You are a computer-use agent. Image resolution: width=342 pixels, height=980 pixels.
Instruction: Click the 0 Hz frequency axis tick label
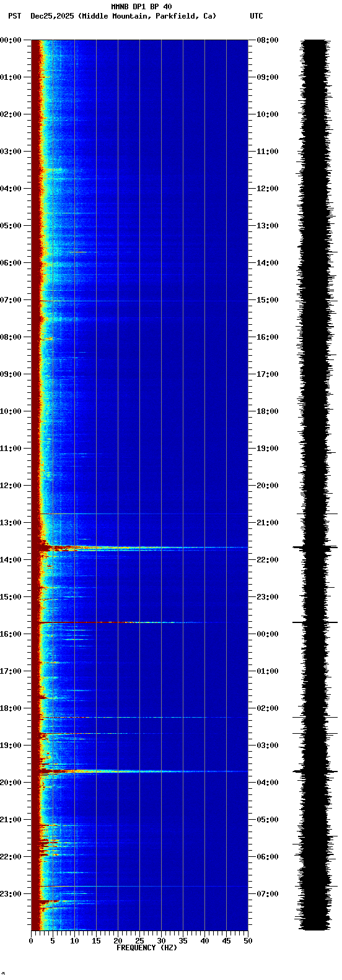coord(31,941)
